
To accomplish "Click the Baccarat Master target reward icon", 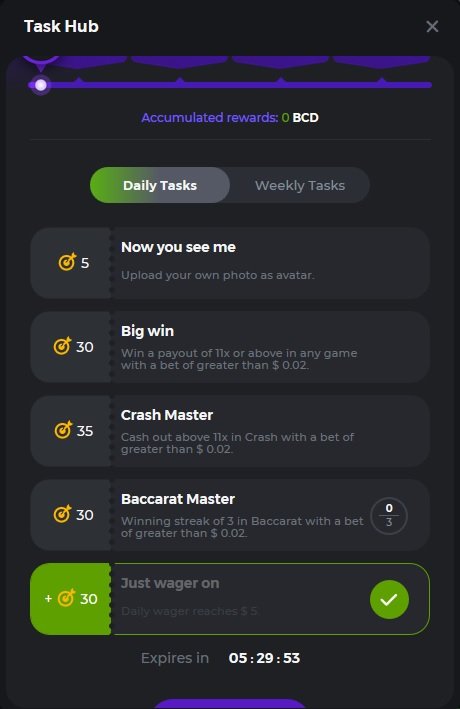I will tap(62, 514).
